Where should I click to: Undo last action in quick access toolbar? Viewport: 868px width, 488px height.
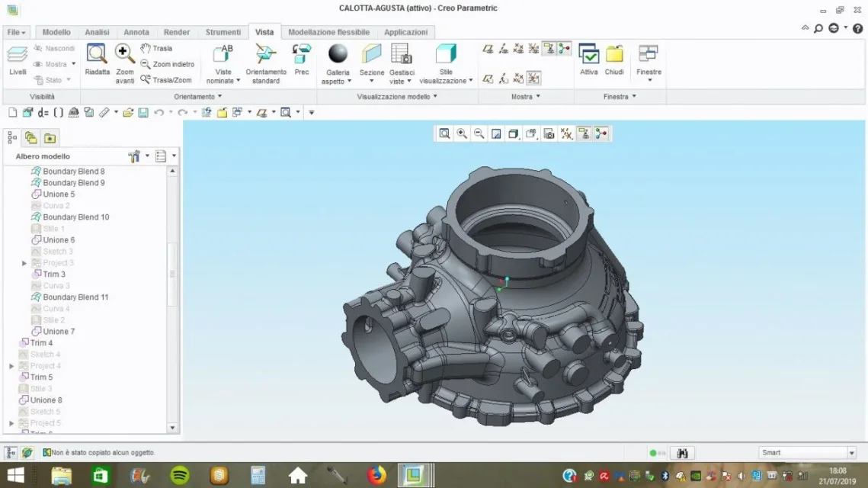(x=159, y=112)
